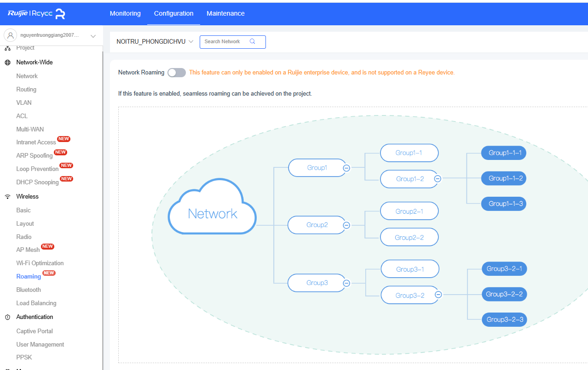Enable the Network Roaming toggle
The width and height of the screenshot is (588, 370).
pyautogui.click(x=177, y=73)
